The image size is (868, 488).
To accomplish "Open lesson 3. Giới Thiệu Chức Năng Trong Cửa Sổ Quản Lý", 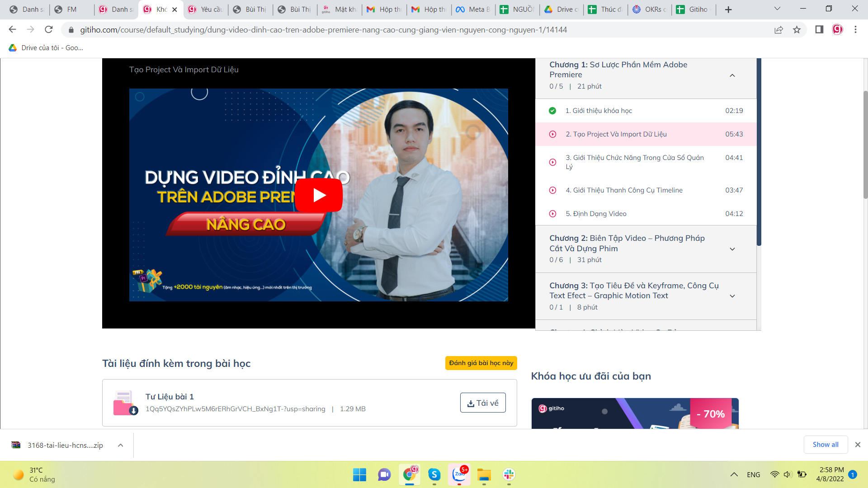I will 646,162.
